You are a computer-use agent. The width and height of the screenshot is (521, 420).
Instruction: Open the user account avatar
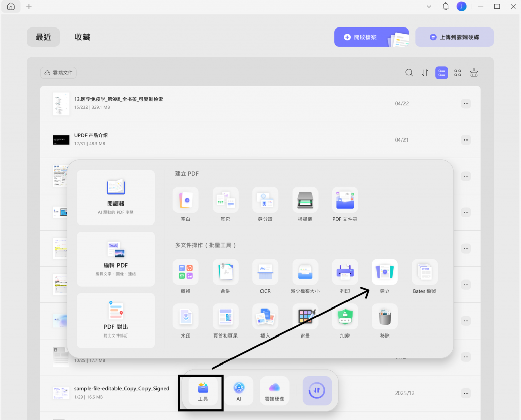tap(461, 6)
